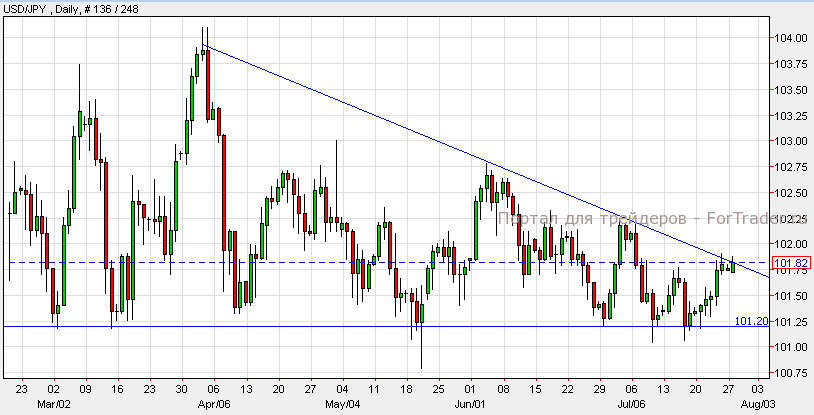Click the 16 date tick label
The height and width of the screenshot is (415, 814).
[x=117, y=390]
